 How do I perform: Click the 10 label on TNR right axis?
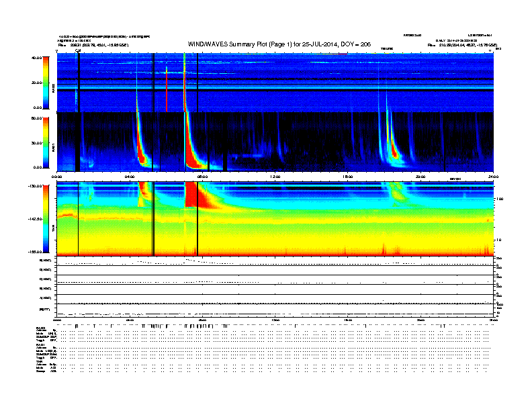[498, 240]
